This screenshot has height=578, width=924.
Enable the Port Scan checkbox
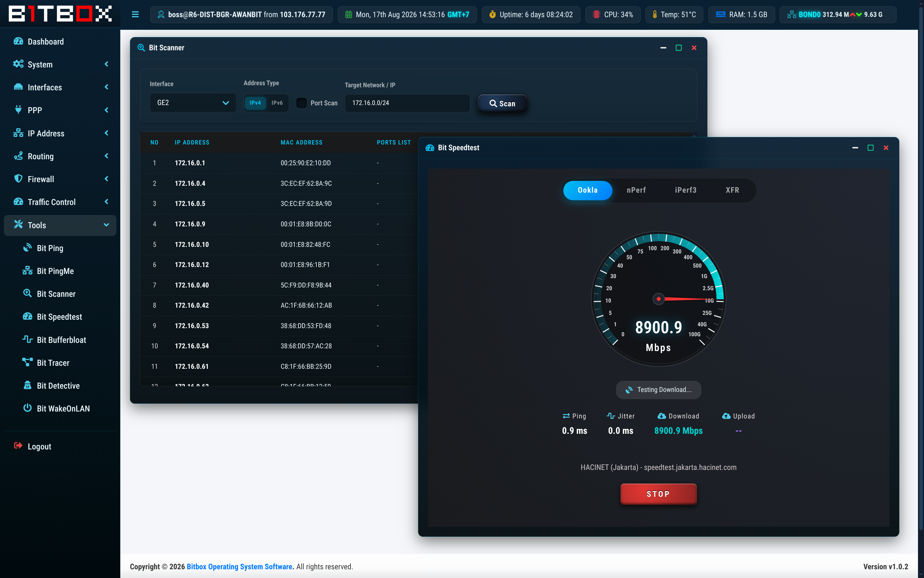click(x=302, y=103)
